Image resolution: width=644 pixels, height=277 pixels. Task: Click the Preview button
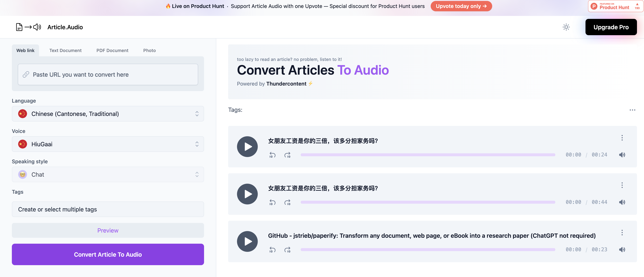[108, 231]
